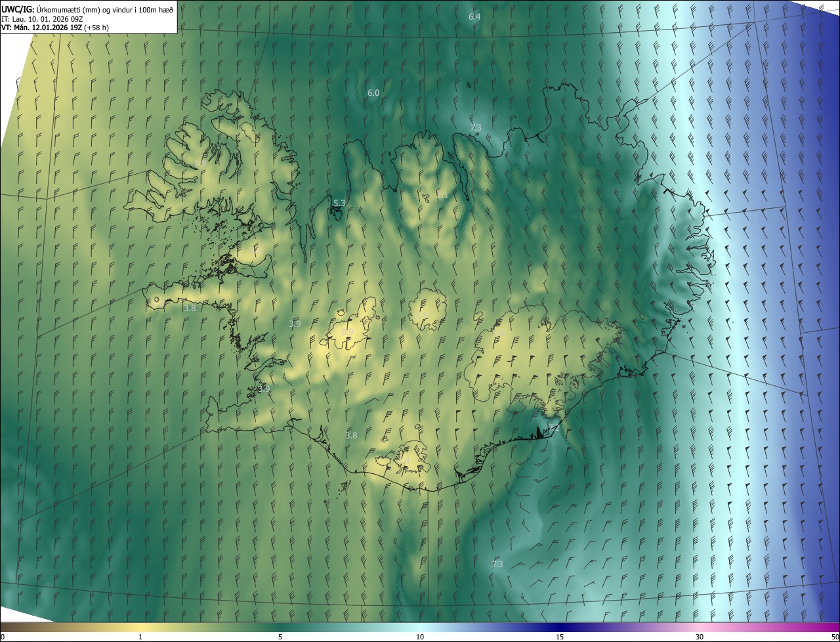The image size is (840, 642).
Task: Click the 6.4 value label on the map
Action: 474,16
